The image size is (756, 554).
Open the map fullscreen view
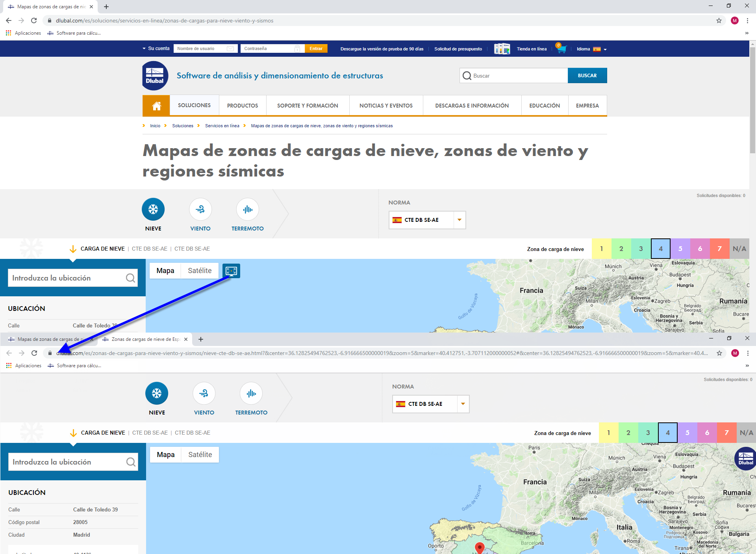point(232,271)
